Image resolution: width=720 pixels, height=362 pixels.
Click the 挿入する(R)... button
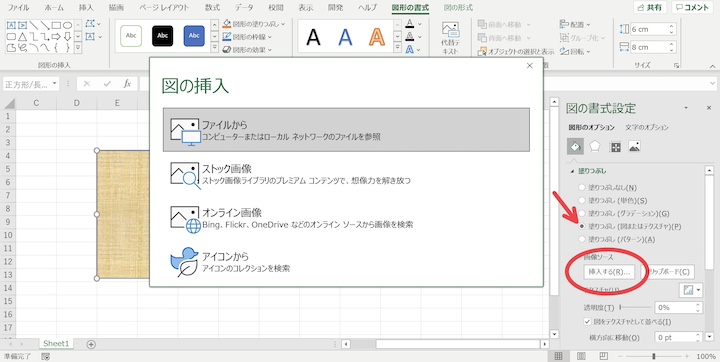pos(608,272)
